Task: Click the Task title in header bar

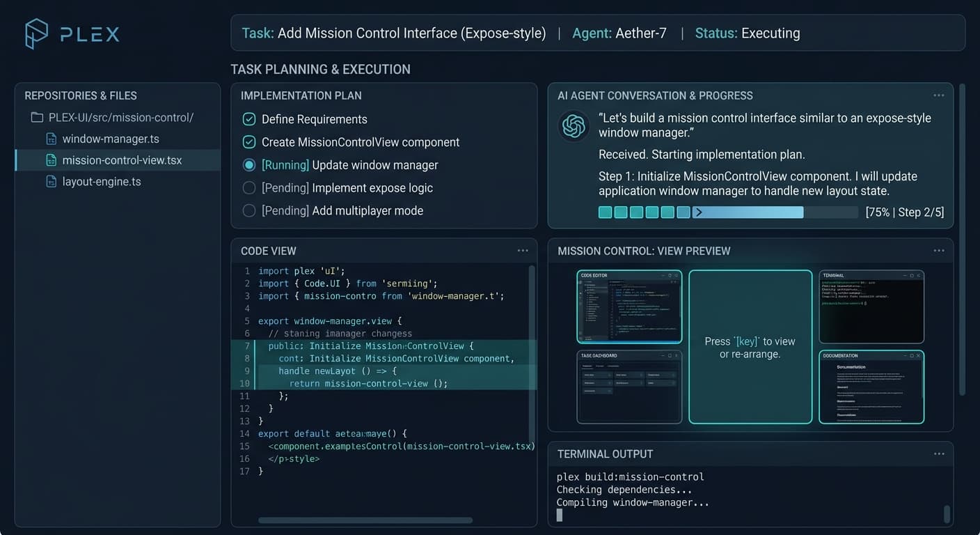Action: coord(394,33)
